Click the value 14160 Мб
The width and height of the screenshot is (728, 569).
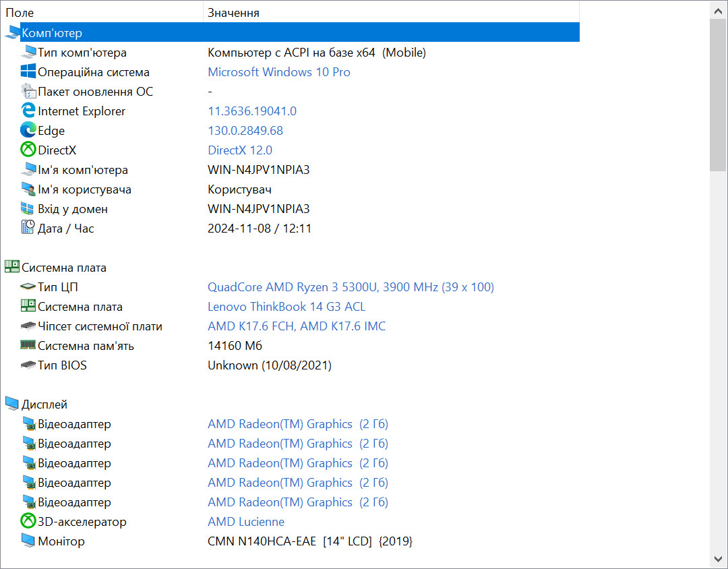(x=235, y=346)
